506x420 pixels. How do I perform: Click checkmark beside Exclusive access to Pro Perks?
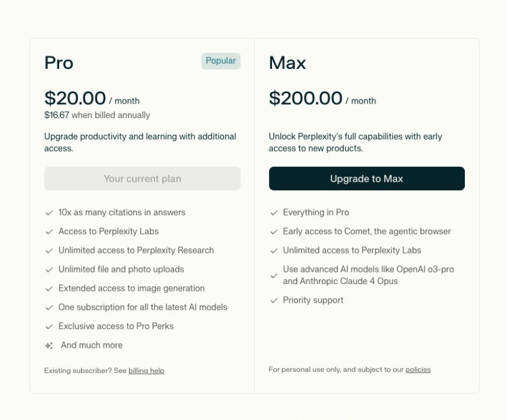coord(49,327)
